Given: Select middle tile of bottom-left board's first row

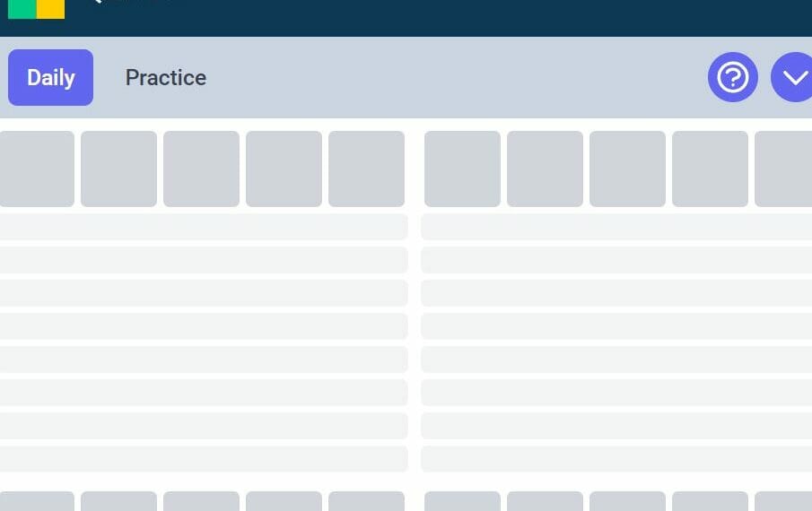Looking at the screenshot, I should (202, 501).
